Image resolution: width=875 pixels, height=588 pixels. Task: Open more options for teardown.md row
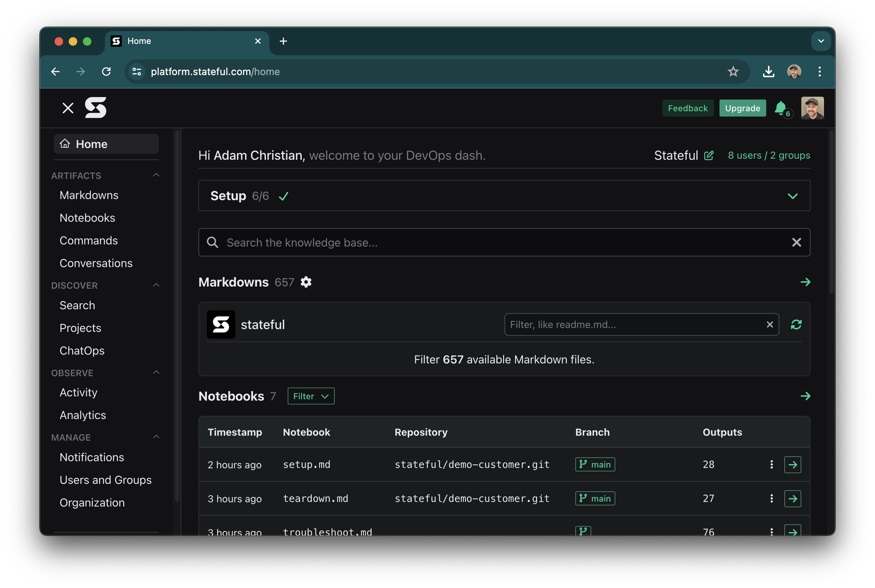772,498
